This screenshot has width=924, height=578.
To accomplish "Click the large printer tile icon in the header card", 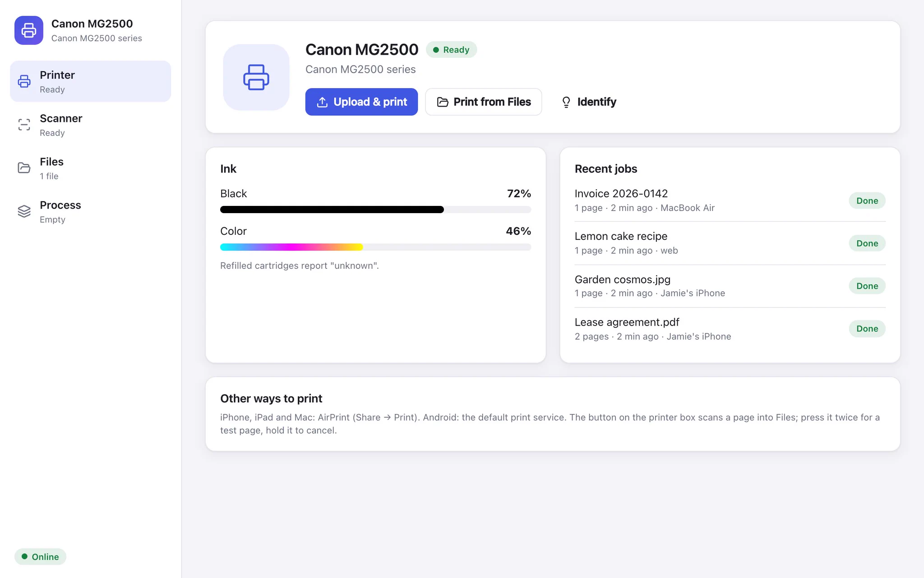I will 256,77.
